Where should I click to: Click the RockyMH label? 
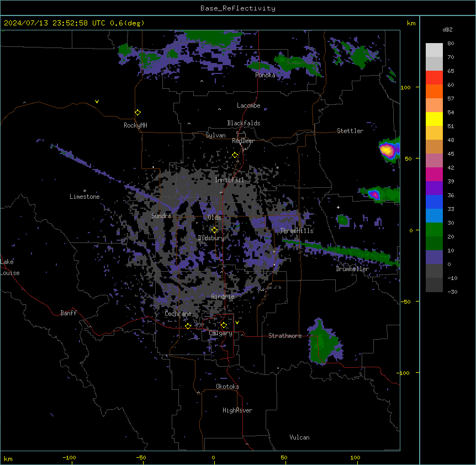tap(135, 125)
